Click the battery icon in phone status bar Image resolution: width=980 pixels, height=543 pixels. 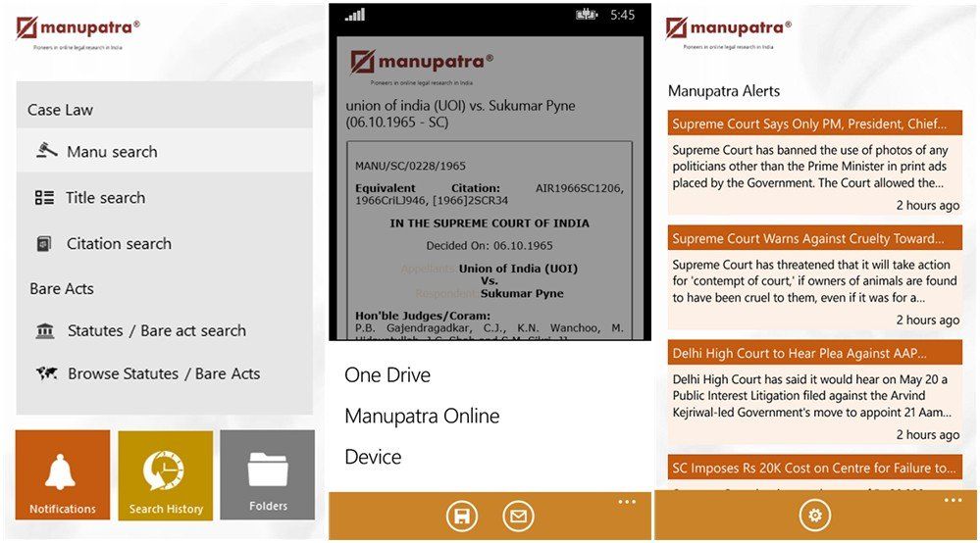(587, 15)
